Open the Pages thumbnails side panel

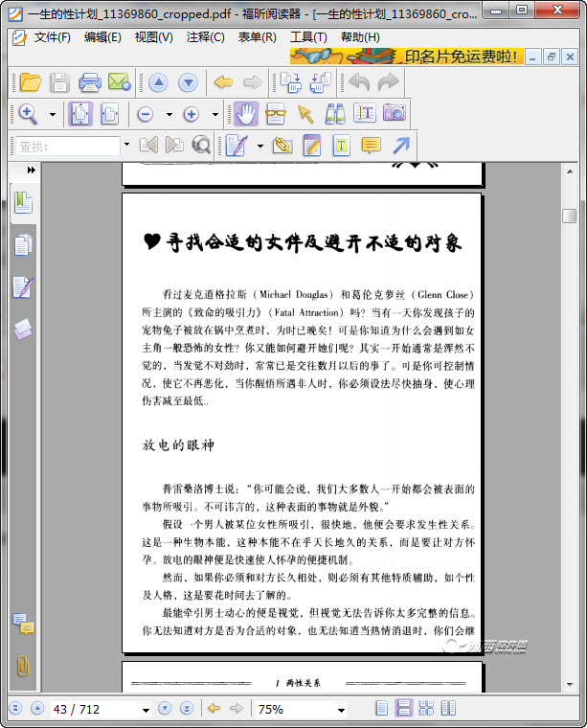point(23,245)
